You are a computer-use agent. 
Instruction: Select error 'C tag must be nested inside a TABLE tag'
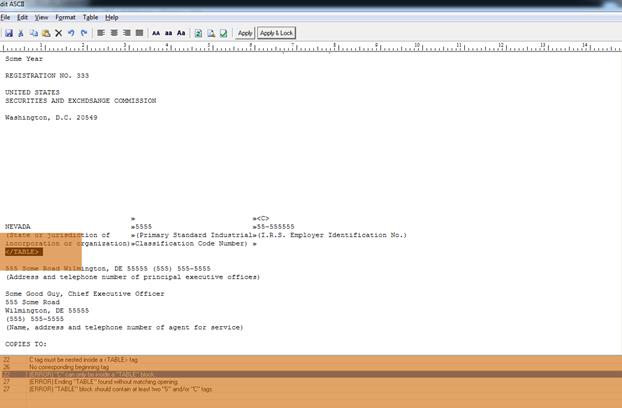[311, 360]
